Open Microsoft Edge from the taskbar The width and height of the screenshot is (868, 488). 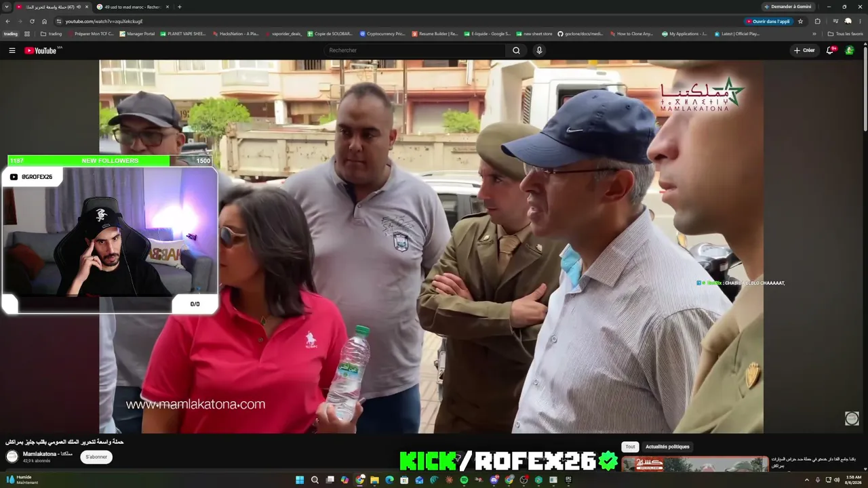pyautogui.click(x=389, y=480)
